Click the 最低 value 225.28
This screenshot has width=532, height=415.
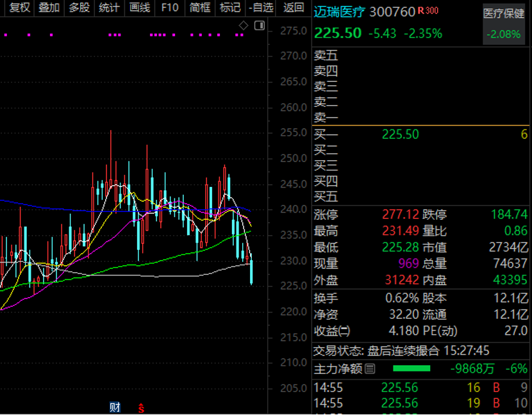(x=401, y=247)
